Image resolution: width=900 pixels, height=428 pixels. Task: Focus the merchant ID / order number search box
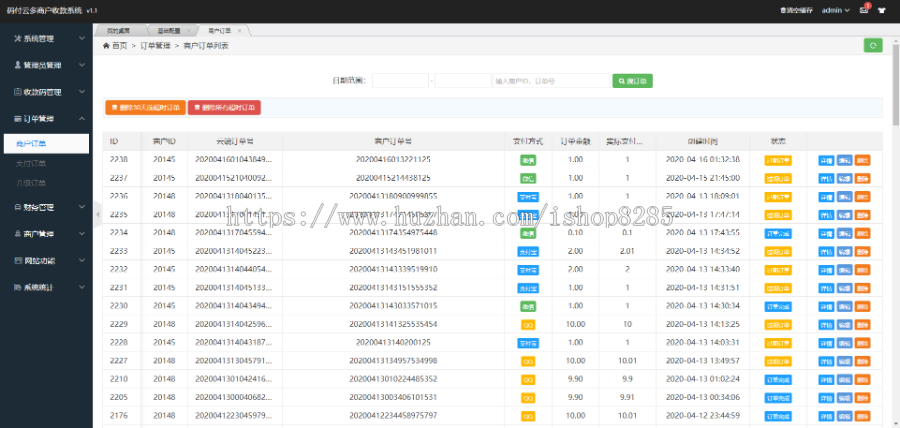pyautogui.click(x=551, y=81)
